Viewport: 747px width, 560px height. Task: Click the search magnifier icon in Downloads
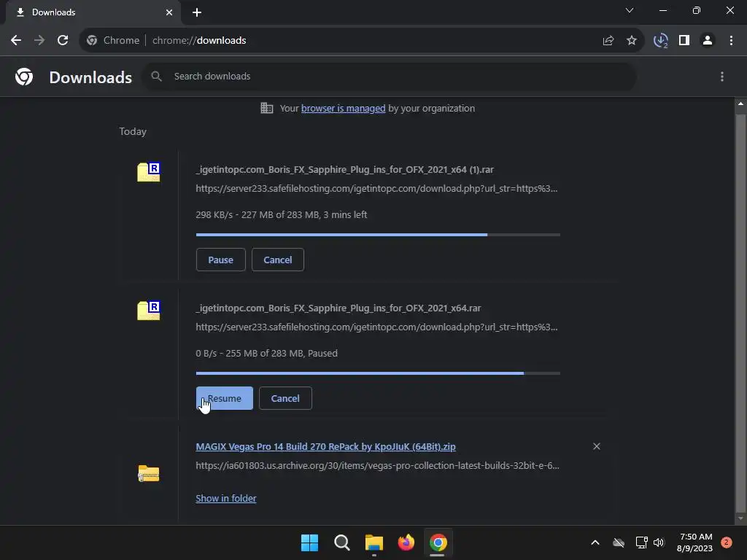(x=156, y=76)
